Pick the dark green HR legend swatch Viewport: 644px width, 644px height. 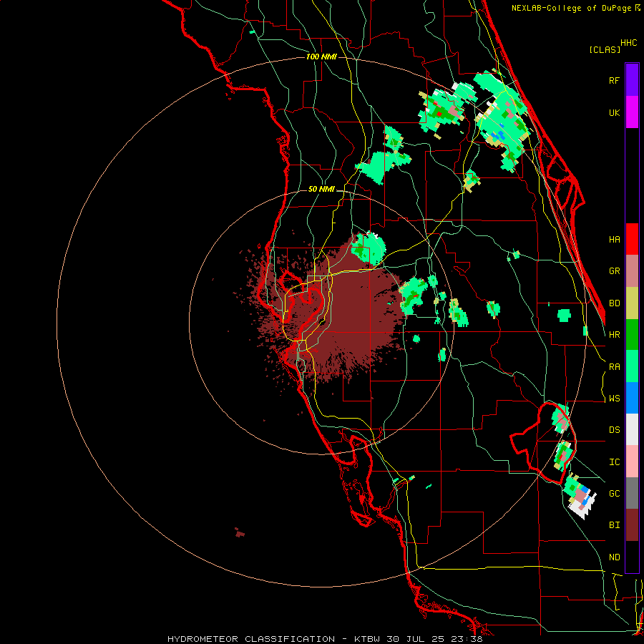tap(632, 335)
